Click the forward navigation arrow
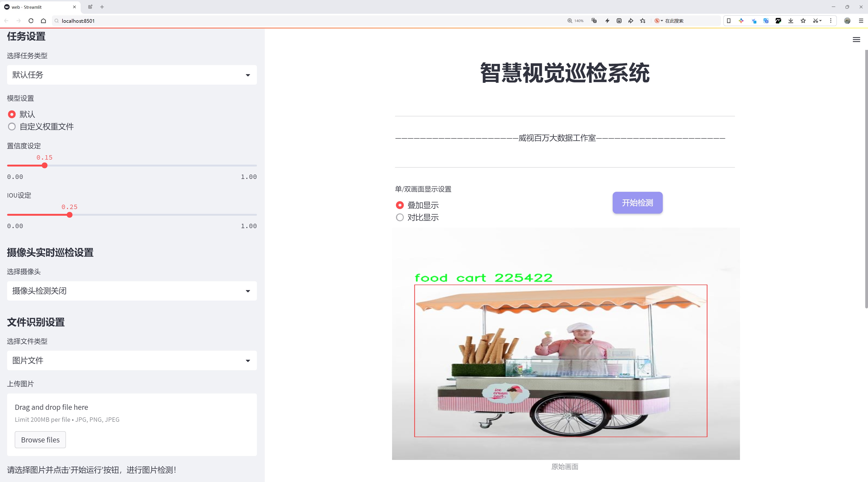This screenshot has height=482, width=868. 19,20
